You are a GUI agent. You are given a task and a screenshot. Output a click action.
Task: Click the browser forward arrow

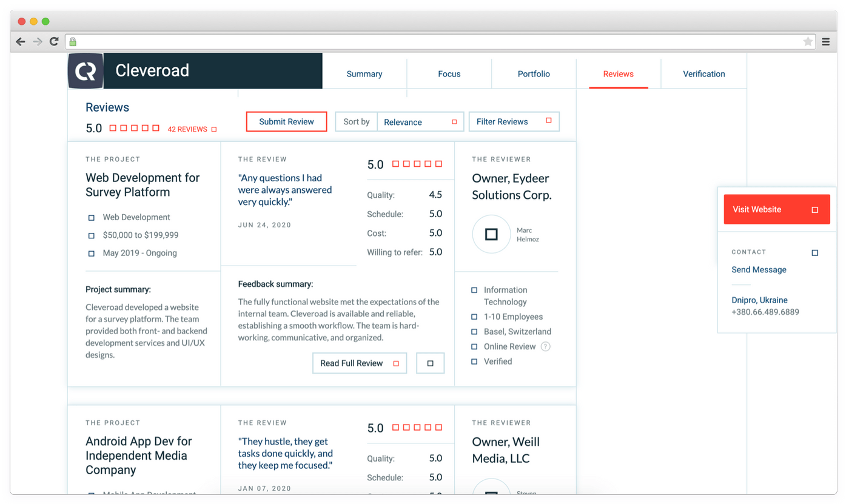click(x=38, y=42)
